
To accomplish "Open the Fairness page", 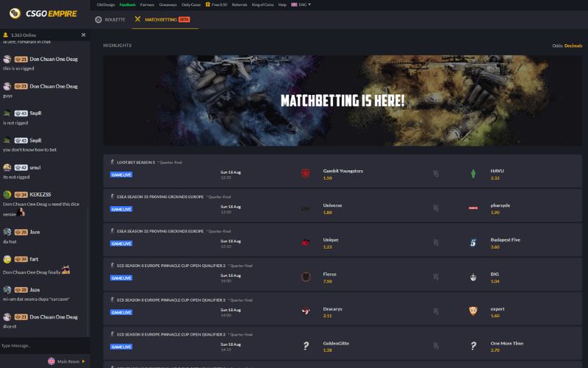I will pyautogui.click(x=147, y=5).
